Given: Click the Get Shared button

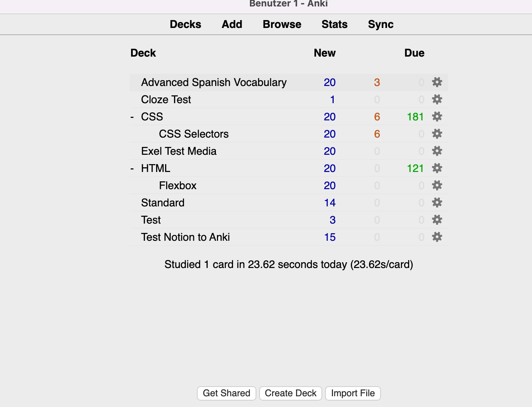Looking at the screenshot, I should [226, 393].
